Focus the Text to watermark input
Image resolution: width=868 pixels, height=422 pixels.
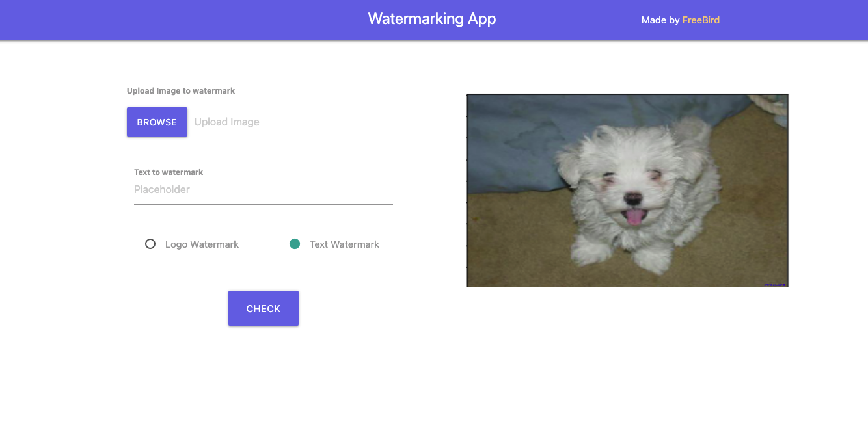coord(264,190)
